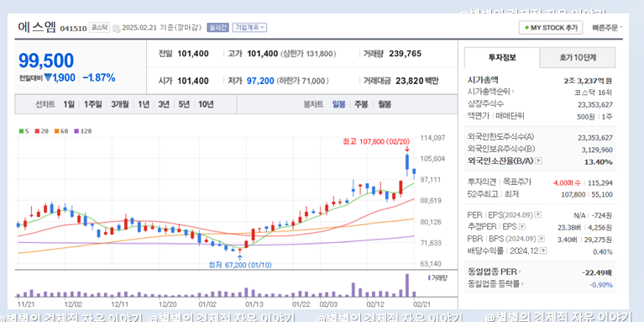Click the help icon beside 외국인소진율(B/A)
Image resolution: width=644 pixels, height=322 pixels.
coord(538,161)
